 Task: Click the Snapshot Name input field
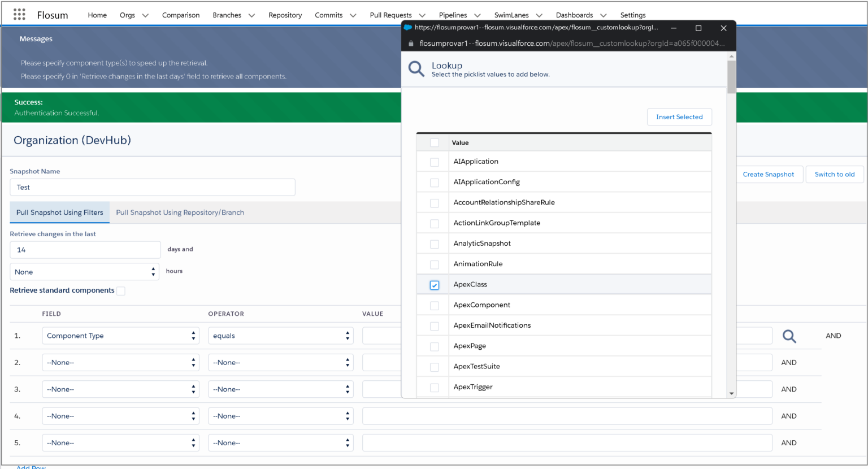point(152,187)
